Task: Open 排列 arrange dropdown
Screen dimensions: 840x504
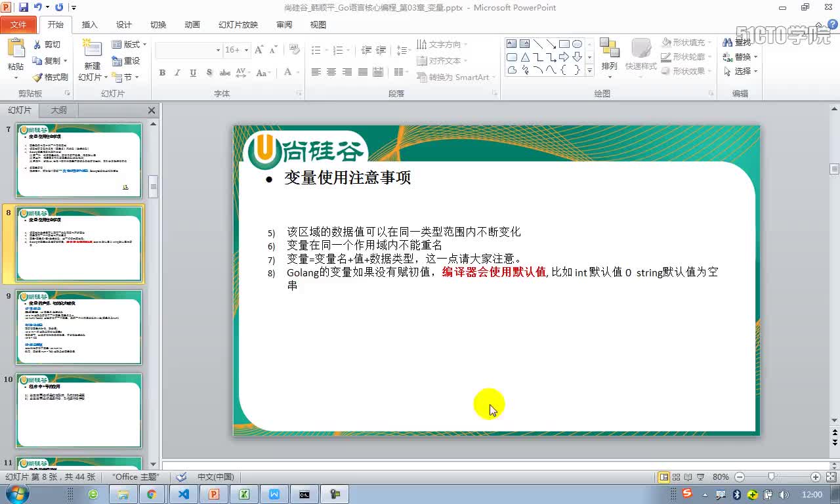Action: pyautogui.click(x=610, y=58)
